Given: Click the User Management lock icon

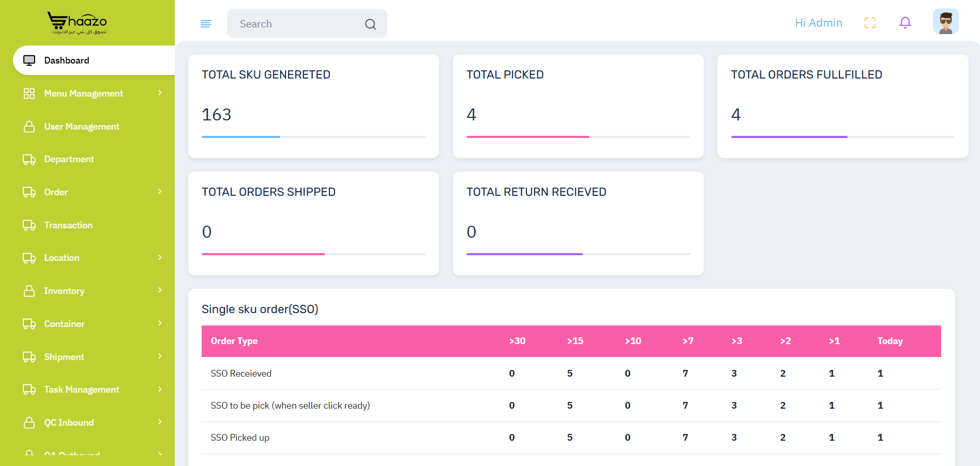Looking at the screenshot, I should 29,127.
